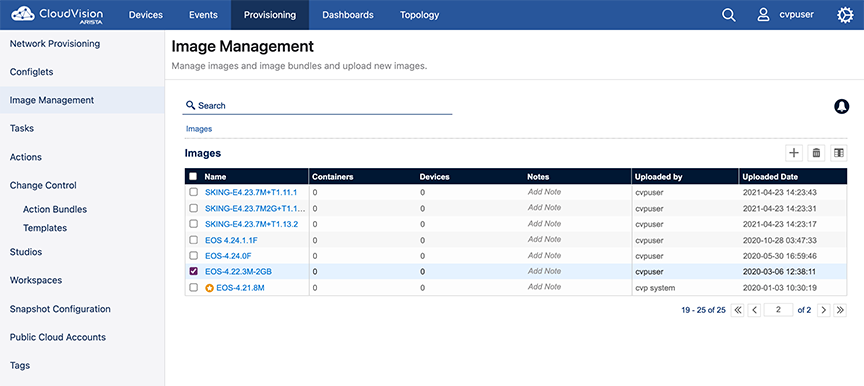Select Configlets in the sidebar
This screenshot has height=386, width=864.
(x=31, y=72)
